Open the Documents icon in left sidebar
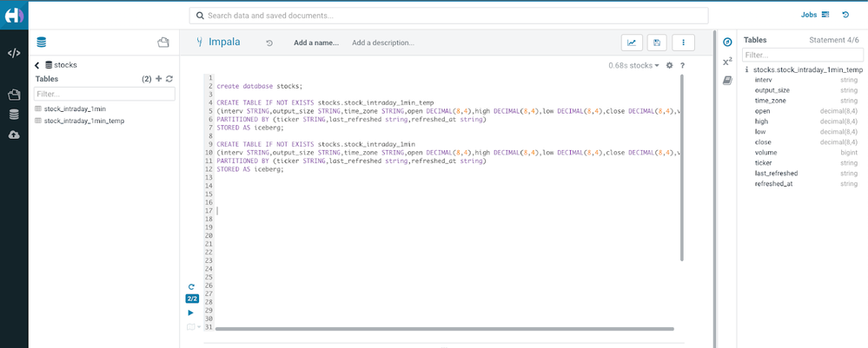This screenshot has height=348, width=868. coord(14,95)
